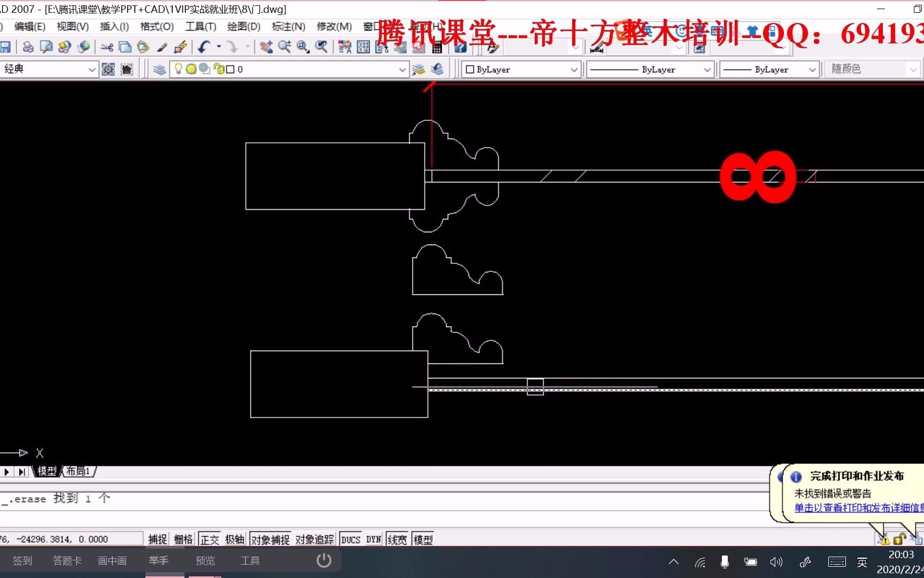
Task: Toggle 栅格 grid display in status bar
Action: click(x=183, y=539)
